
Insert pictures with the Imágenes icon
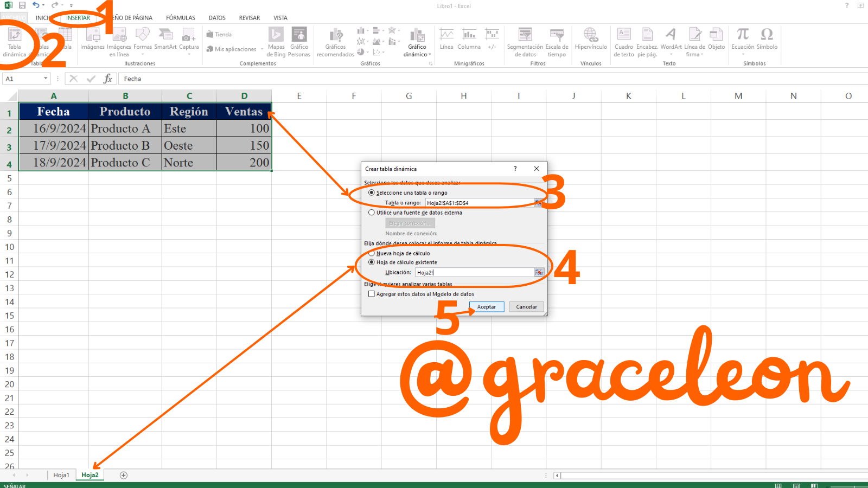point(93,39)
